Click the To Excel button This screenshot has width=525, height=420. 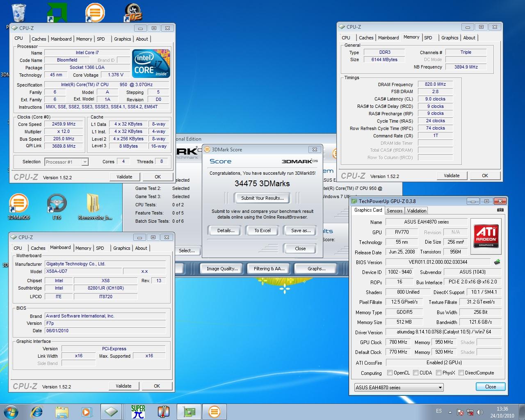point(262,231)
